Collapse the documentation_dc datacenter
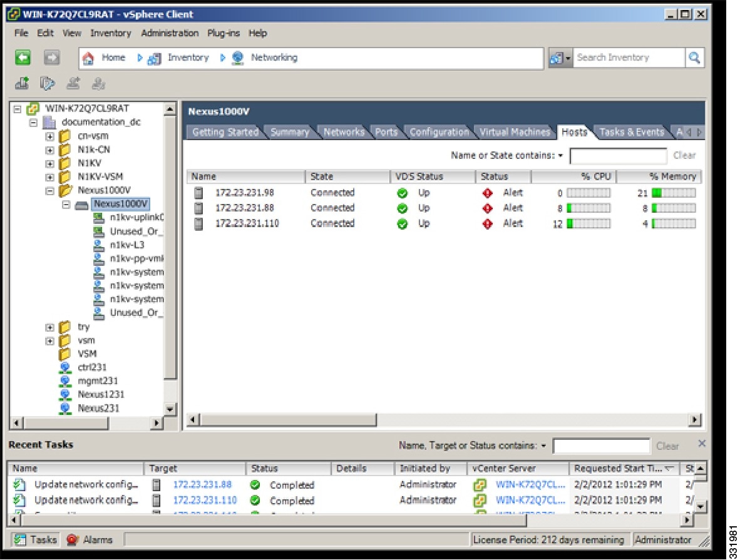 point(33,123)
